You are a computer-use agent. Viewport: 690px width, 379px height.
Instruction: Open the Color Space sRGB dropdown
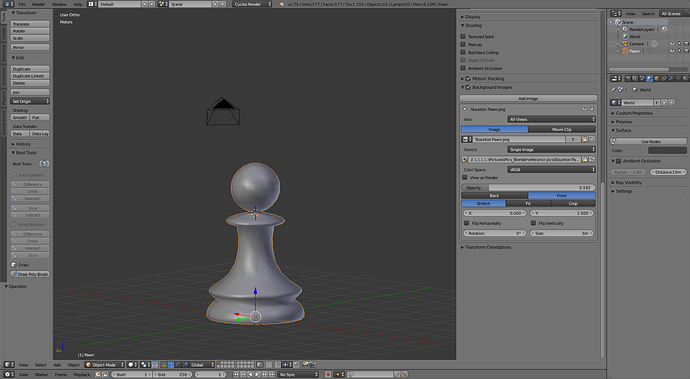(551, 169)
